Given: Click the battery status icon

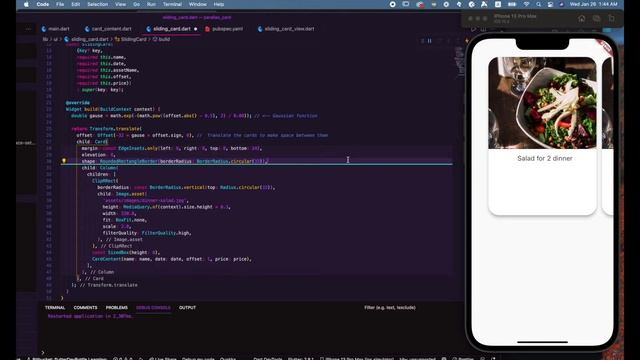Looking at the screenshot, I should (512, 4).
